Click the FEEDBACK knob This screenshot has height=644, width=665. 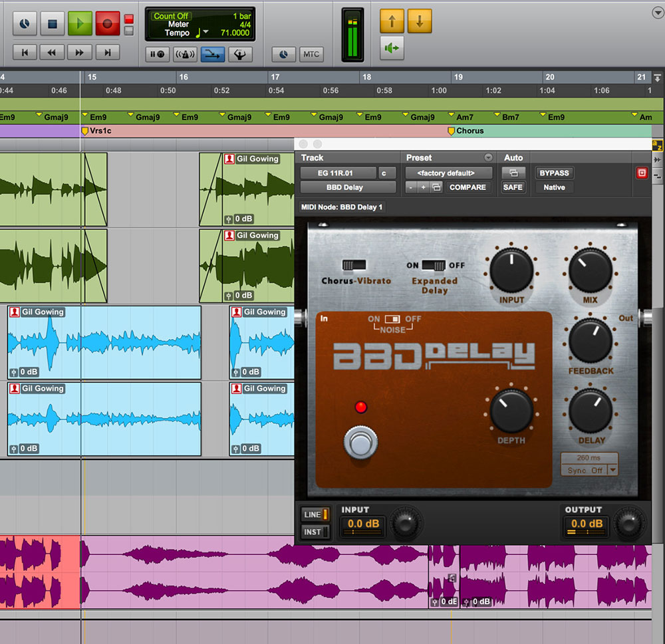[x=590, y=340]
